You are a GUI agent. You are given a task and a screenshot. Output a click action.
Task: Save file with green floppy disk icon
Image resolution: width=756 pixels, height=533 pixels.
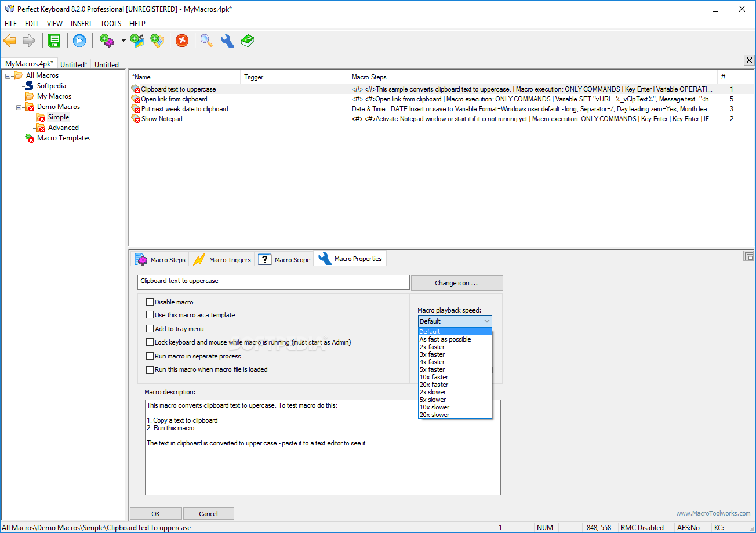coord(54,41)
